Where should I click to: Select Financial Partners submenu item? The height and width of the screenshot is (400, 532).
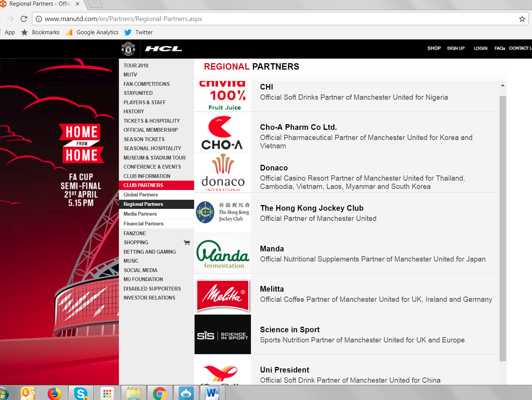click(157, 224)
